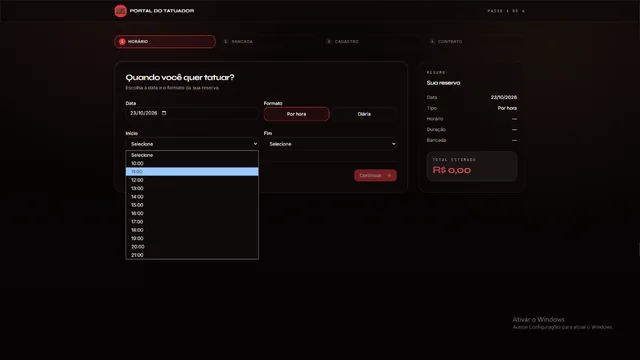This screenshot has height=360, width=640.
Task: Click the Sua reserva summary heading
Action: click(443, 83)
